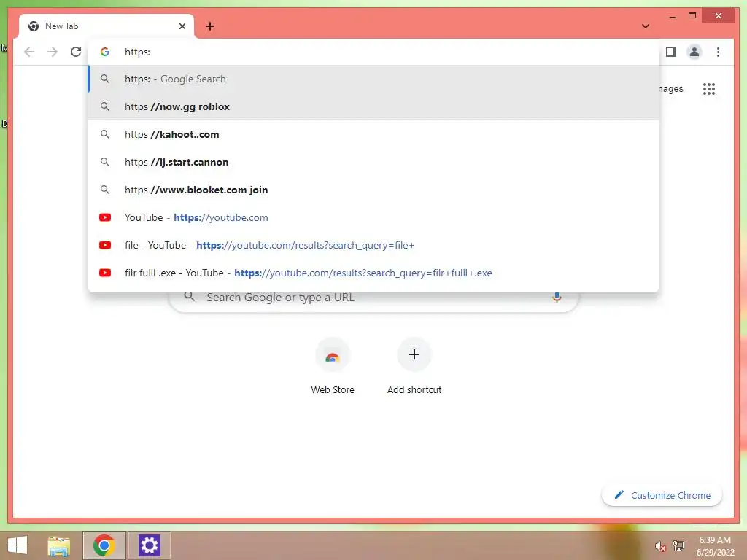Viewport: 747px width, 560px height.
Task: Click the address bar text https:
Action: click(x=138, y=52)
